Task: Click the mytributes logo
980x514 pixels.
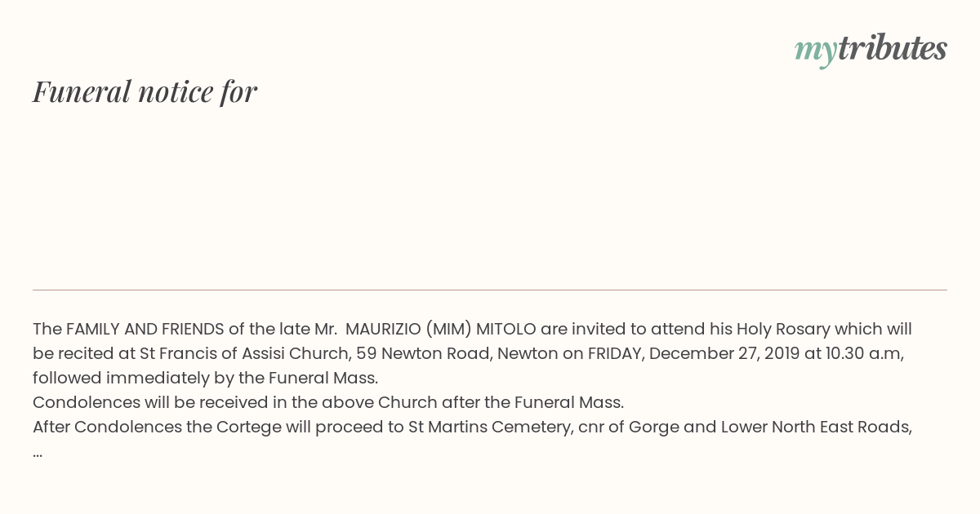Action: [x=871, y=50]
